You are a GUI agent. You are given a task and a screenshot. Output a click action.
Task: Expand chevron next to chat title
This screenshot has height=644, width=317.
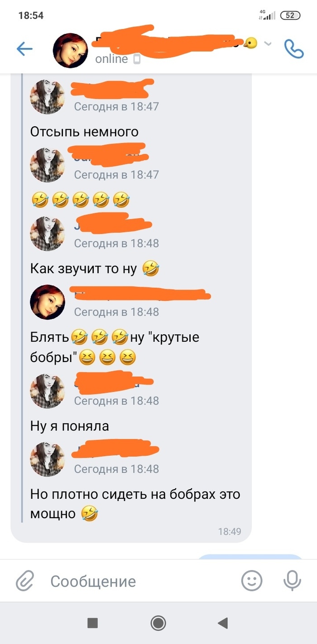click(x=268, y=44)
